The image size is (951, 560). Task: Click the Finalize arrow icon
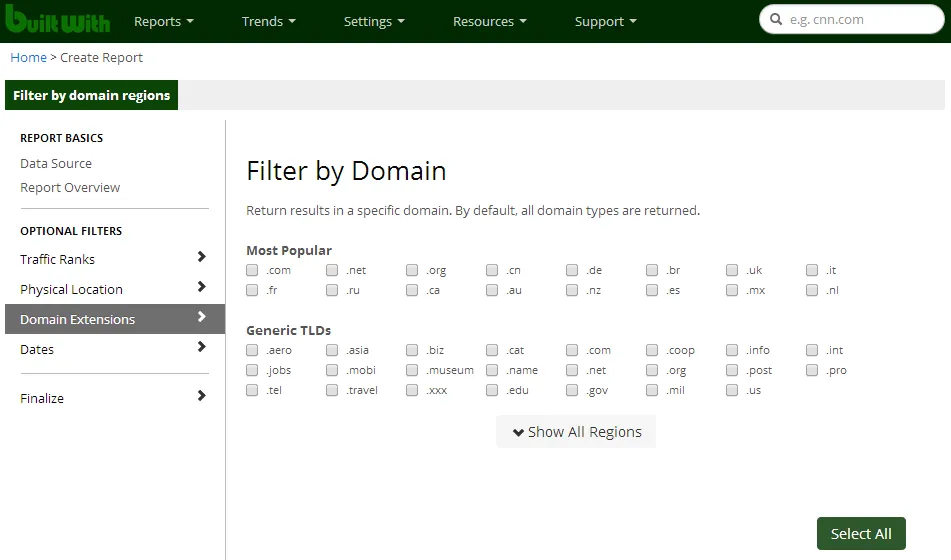tap(201, 397)
